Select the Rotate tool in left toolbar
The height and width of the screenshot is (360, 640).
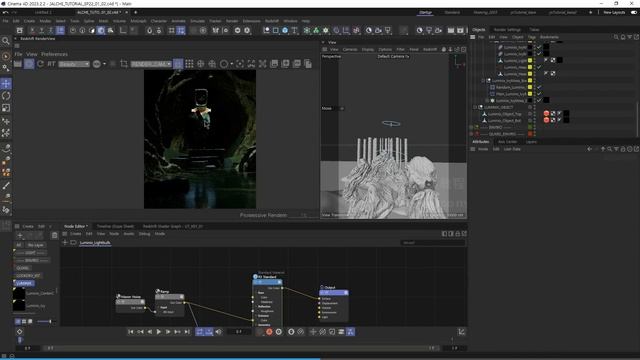[x=6, y=96]
